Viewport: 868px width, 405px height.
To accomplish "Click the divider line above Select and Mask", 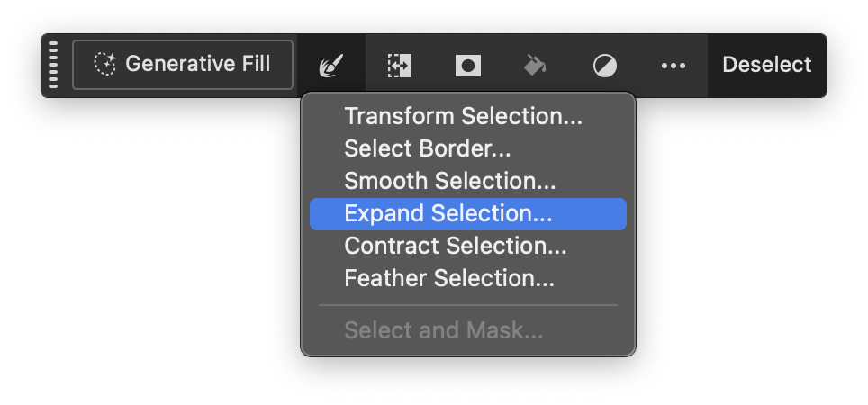I will [467, 305].
